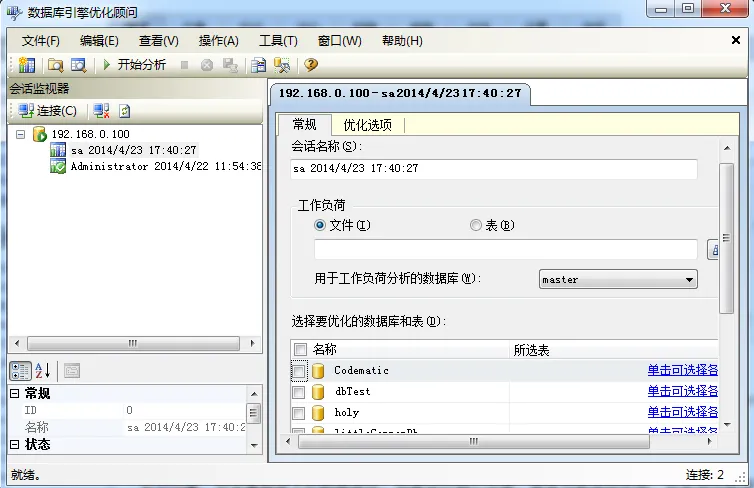Check the holy database checkbox
Screen dimensions: 754x488
(299, 413)
